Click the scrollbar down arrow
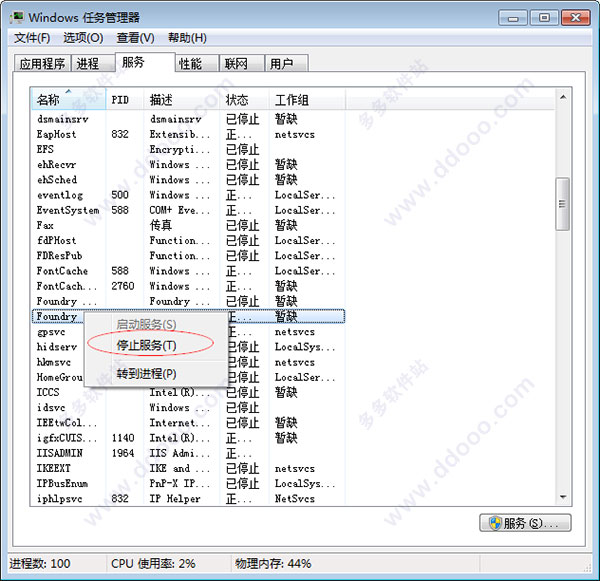The image size is (600, 581). pyautogui.click(x=563, y=497)
